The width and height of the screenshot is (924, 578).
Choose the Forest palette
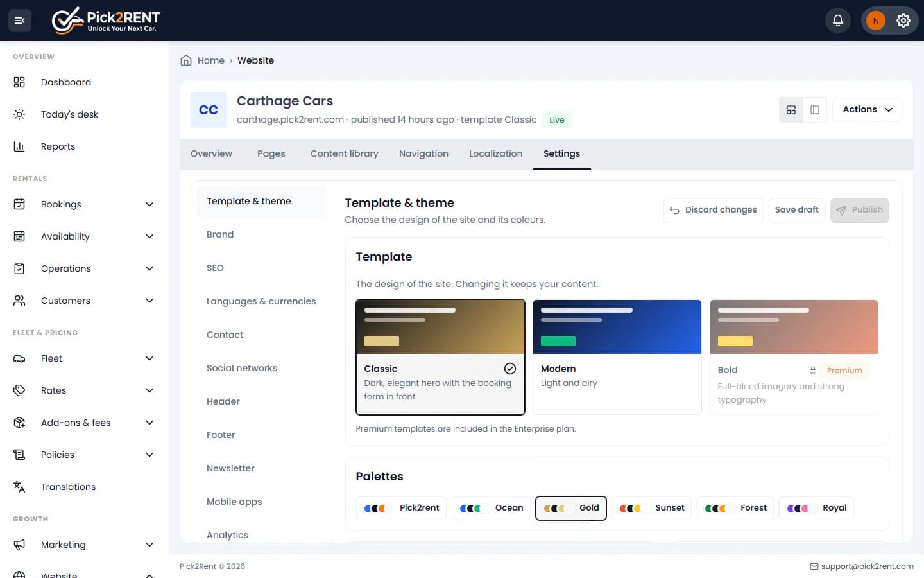tap(736, 508)
